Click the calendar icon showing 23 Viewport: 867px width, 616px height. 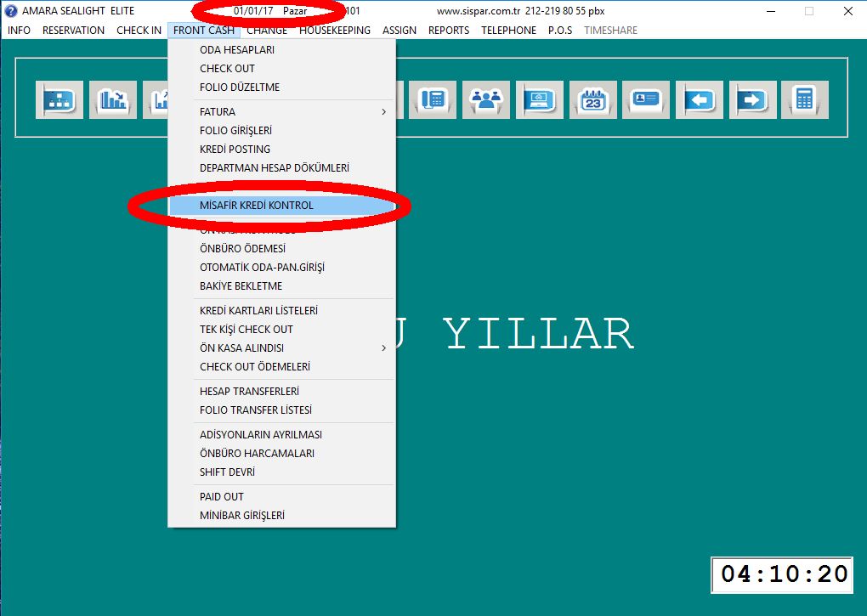592,99
